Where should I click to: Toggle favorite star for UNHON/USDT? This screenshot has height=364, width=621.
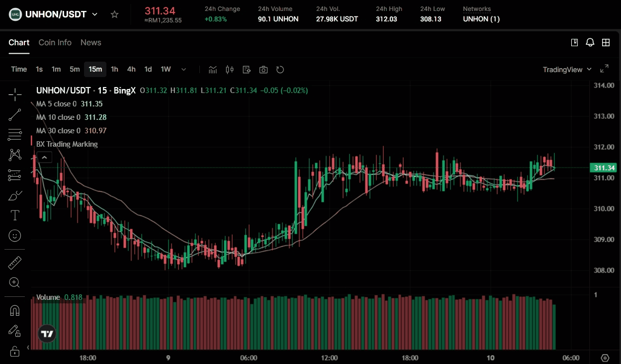(115, 14)
